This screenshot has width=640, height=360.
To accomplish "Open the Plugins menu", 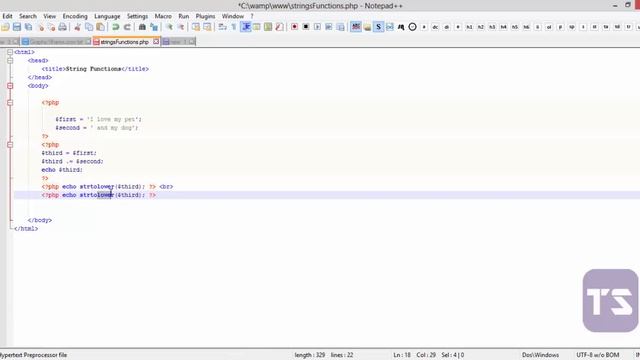I will pyautogui.click(x=205, y=16).
